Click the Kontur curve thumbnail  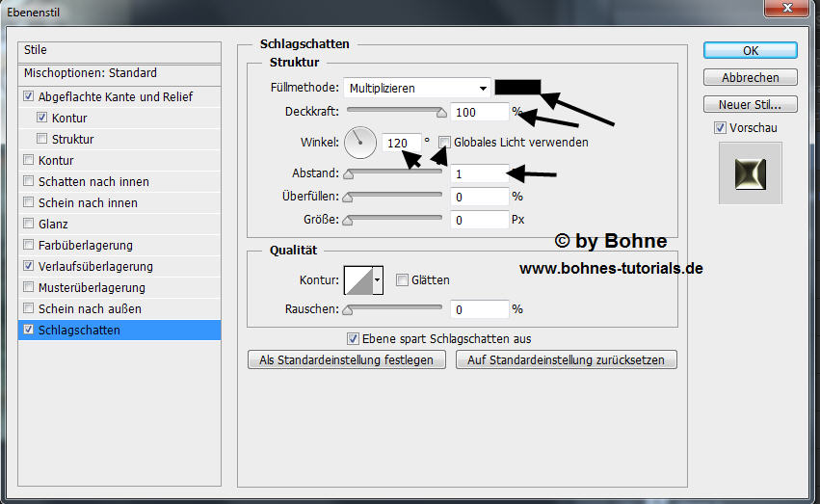[357, 280]
